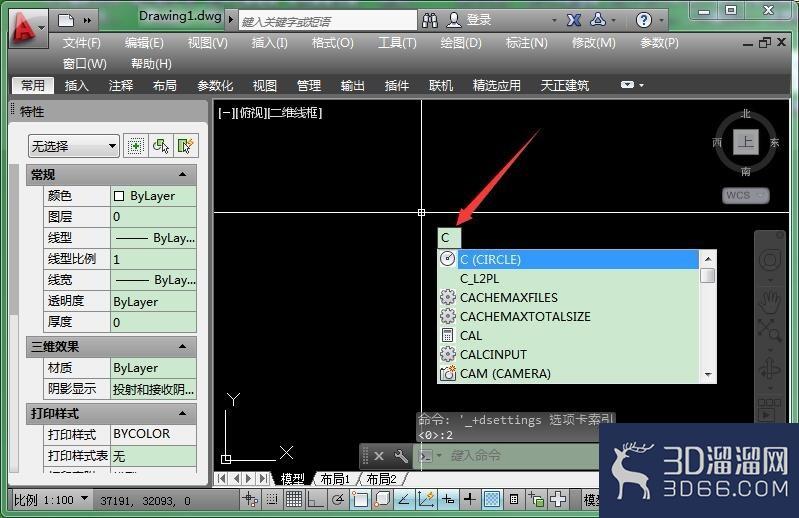Close the command line with its X icon
This screenshot has height=518, width=799.
click(379, 456)
